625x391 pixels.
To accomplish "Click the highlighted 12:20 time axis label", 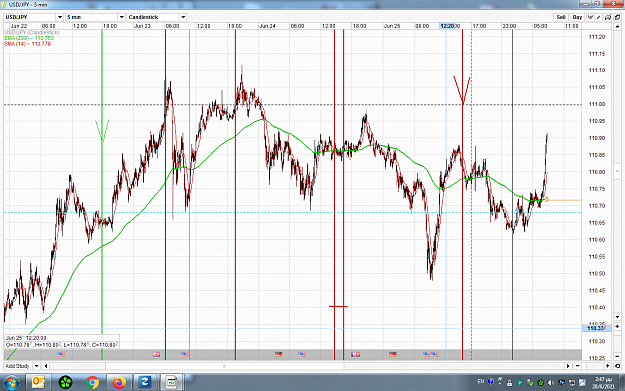I will [447, 26].
